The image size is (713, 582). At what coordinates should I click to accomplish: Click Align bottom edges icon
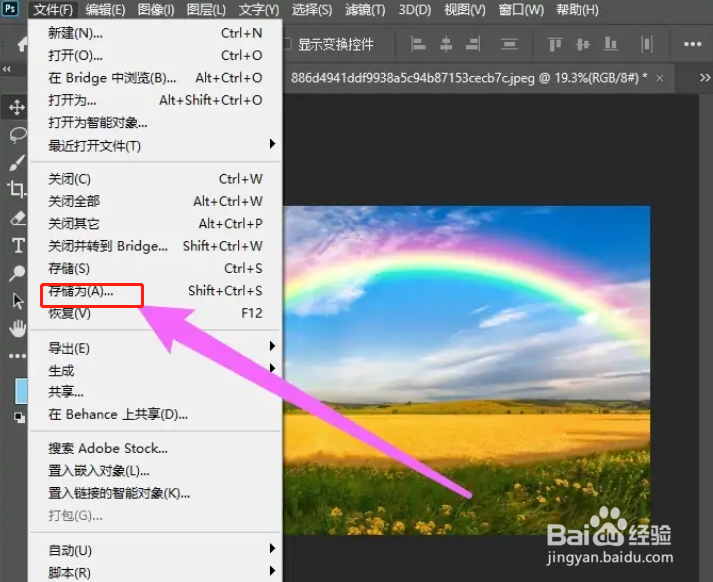tap(610, 44)
